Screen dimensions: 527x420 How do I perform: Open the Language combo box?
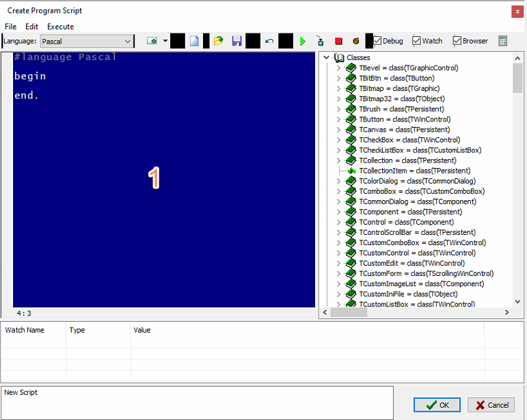click(x=86, y=41)
